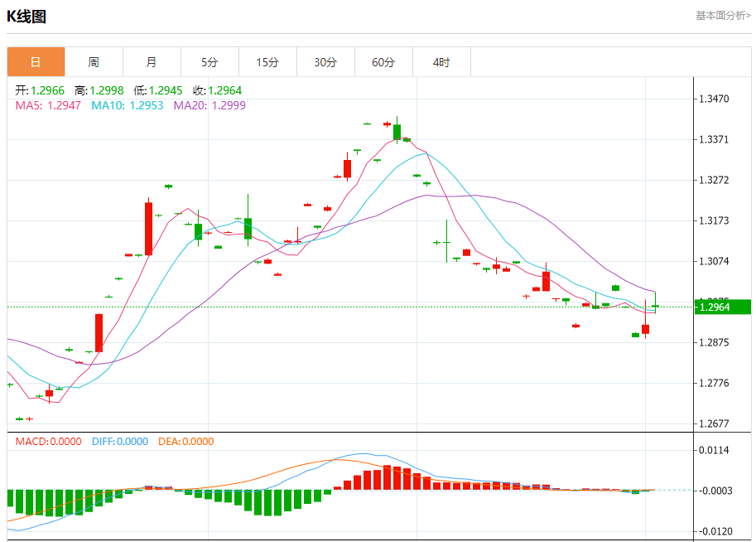Image resolution: width=756 pixels, height=542 pixels.
Task: Select the 周 weekly chart tab
Action: click(x=94, y=62)
